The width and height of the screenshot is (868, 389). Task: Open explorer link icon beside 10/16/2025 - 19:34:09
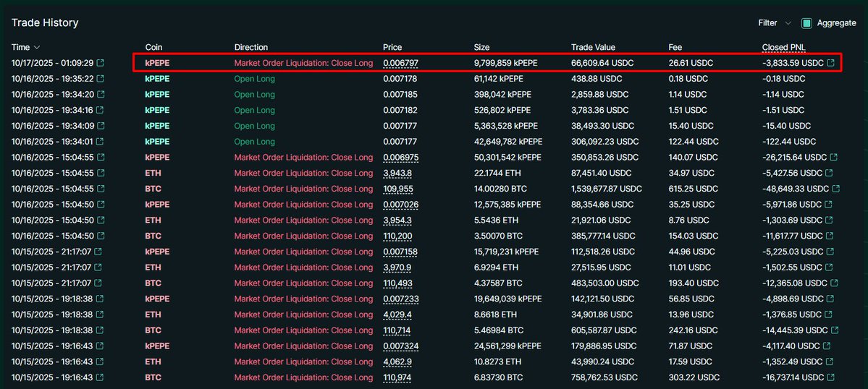[x=101, y=126]
